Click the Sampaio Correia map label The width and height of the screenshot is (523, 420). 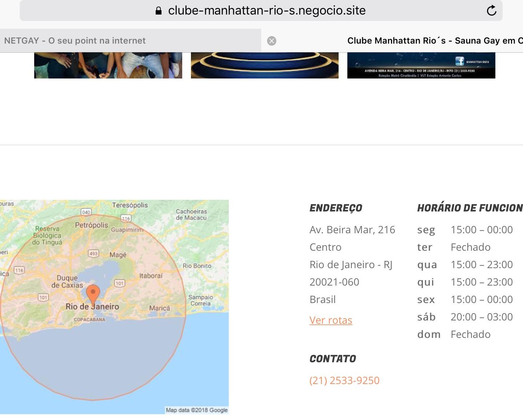(x=200, y=300)
